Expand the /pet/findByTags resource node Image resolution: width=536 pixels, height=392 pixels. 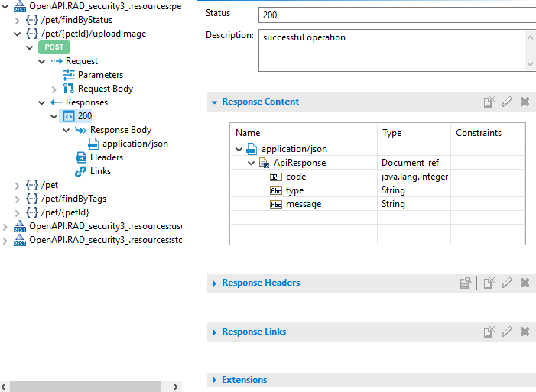click(x=18, y=199)
